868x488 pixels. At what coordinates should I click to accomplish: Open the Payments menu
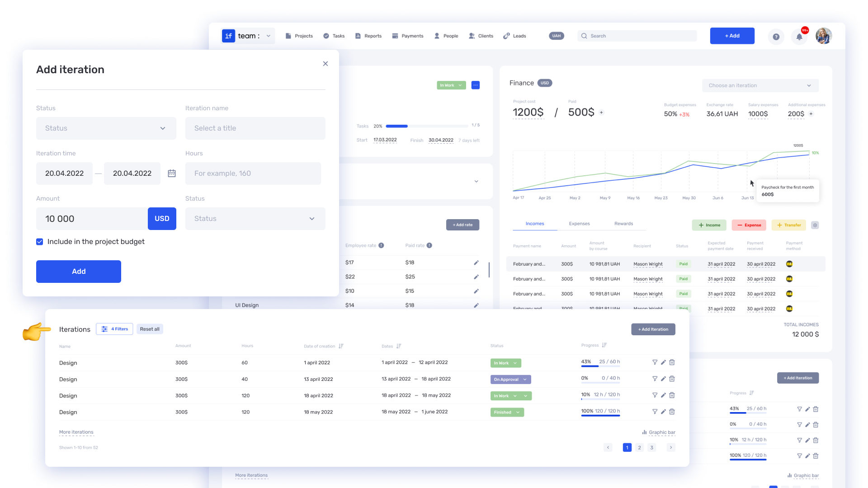[408, 36]
